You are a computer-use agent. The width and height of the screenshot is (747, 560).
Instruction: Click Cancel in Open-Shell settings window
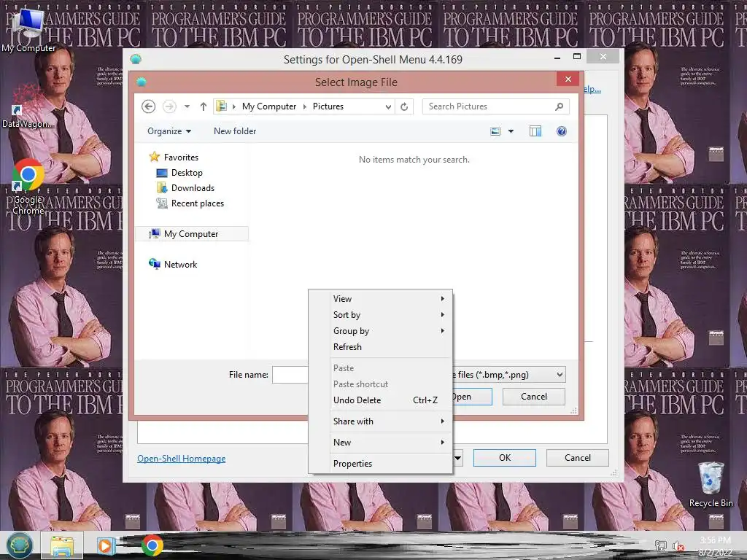pyautogui.click(x=578, y=458)
